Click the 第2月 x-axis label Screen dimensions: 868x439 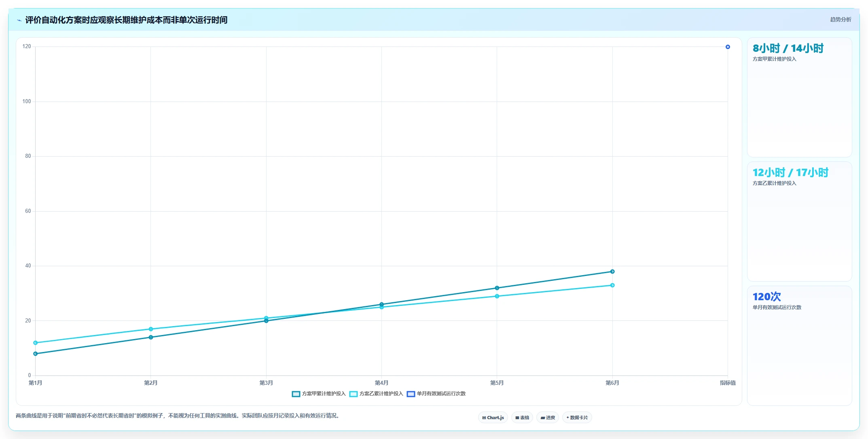point(151,383)
